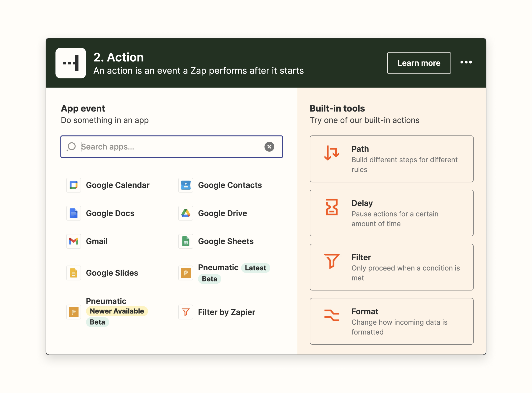Select the Google Slides label
Image resolution: width=532 pixels, height=393 pixels.
pyautogui.click(x=112, y=273)
